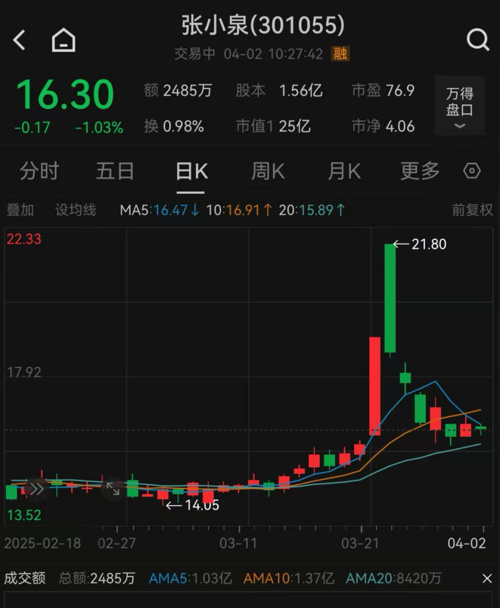Open 设均线 moving average settings
500x608 pixels.
pyautogui.click(x=75, y=210)
